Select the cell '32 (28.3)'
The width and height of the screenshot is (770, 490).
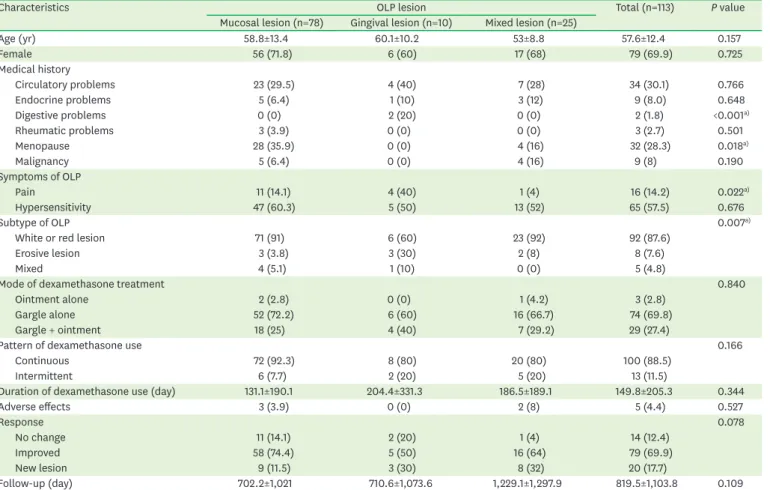(x=650, y=146)
